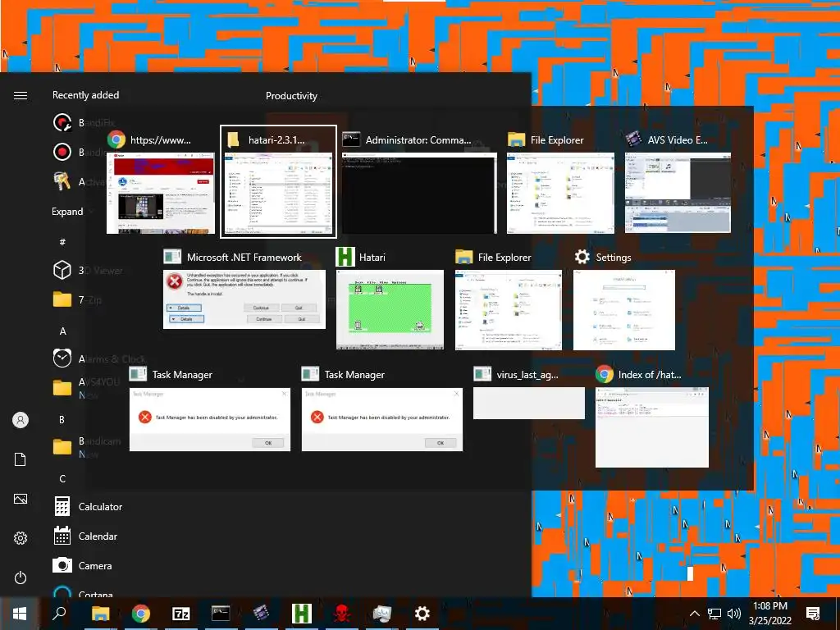840x630 pixels.
Task: Switch to the Settings window thumbnail
Action: click(624, 310)
